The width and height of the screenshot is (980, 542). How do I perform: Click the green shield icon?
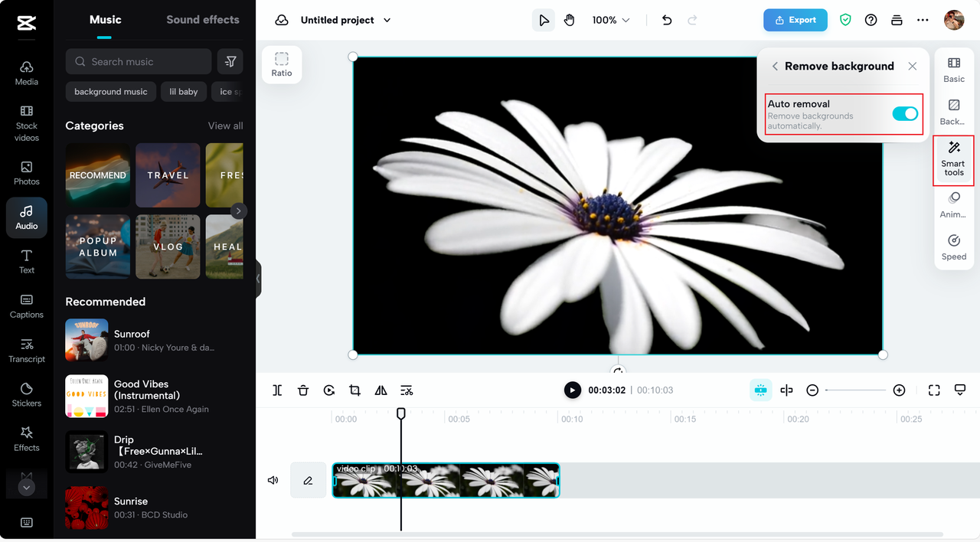point(845,20)
